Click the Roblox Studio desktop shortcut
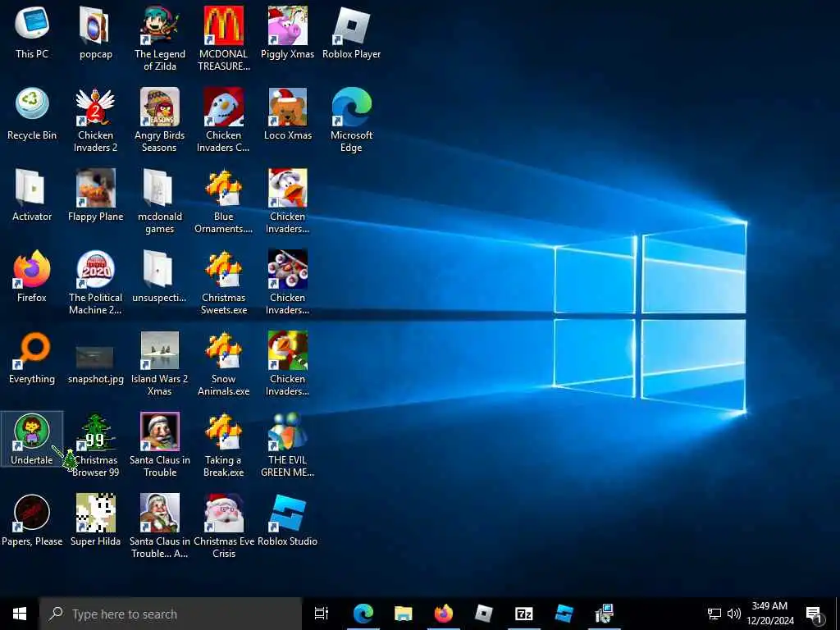 [x=288, y=520]
